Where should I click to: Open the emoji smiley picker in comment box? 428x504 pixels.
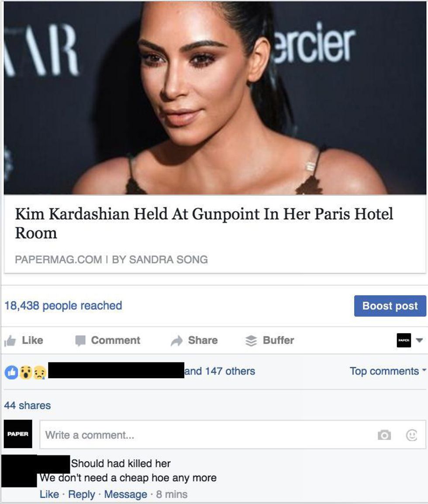(412, 435)
